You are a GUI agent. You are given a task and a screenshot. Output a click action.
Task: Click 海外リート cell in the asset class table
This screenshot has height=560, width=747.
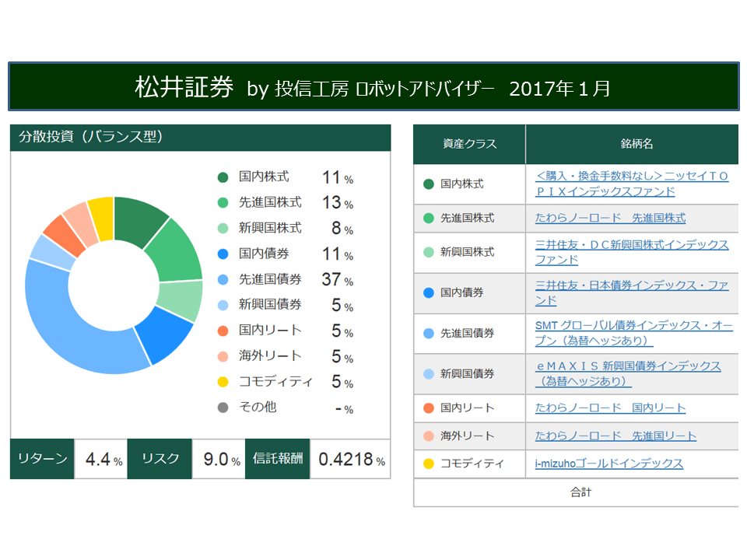[x=470, y=436]
